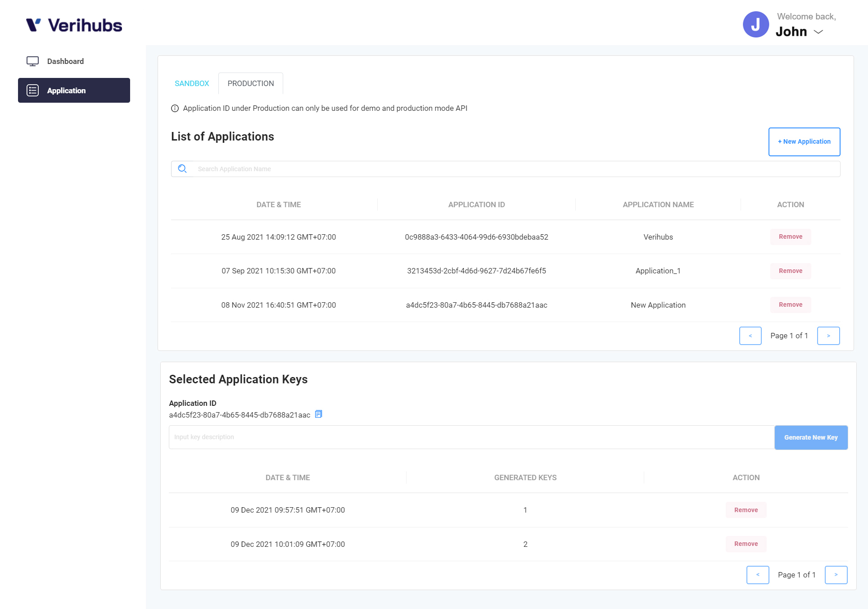This screenshot has width=868, height=609.
Task: Click the Verihubs logo
Action: [x=74, y=25]
